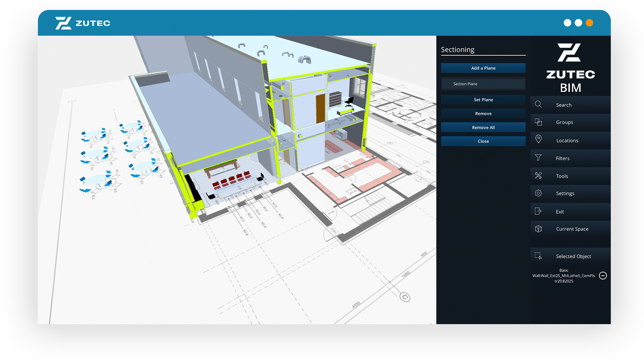Image resolution: width=644 pixels, height=362 pixels.
Task: Click the Zutec logo in header
Action: [83, 23]
